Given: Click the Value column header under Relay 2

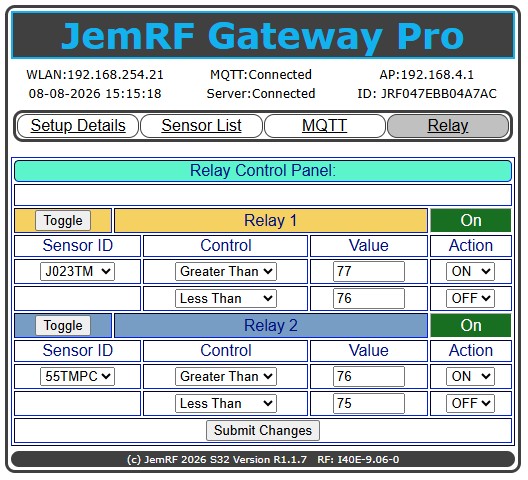Looking at the screenshot, I should coord(369,351).
